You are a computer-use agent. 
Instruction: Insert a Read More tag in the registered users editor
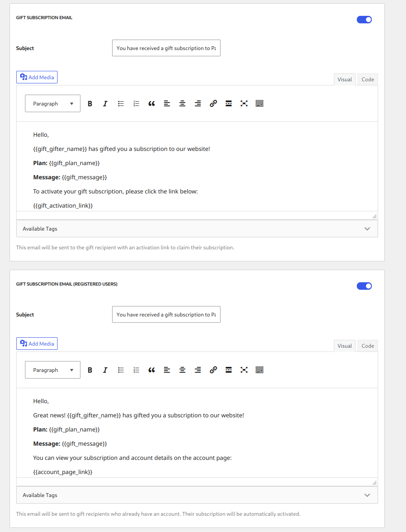coord(229,370)
